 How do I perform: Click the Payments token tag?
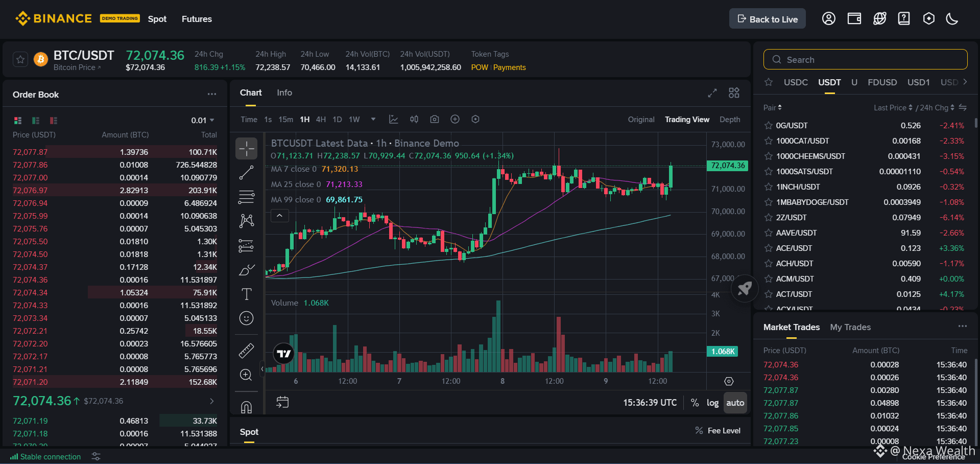point(509,67)
